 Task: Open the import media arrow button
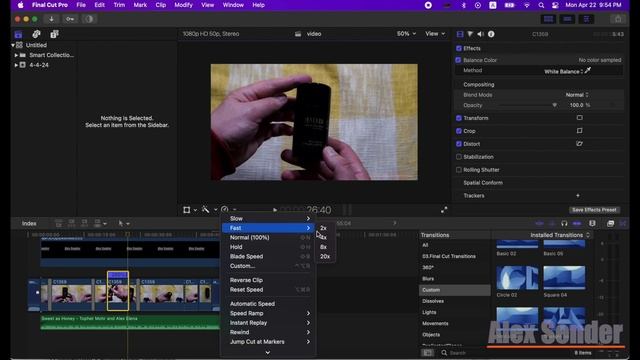(51, 19)
